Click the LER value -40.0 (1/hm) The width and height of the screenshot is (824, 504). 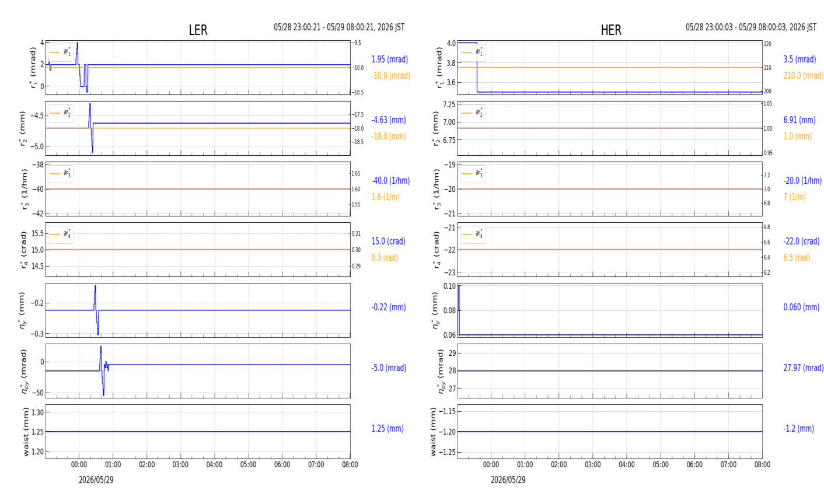click(390, 181)
